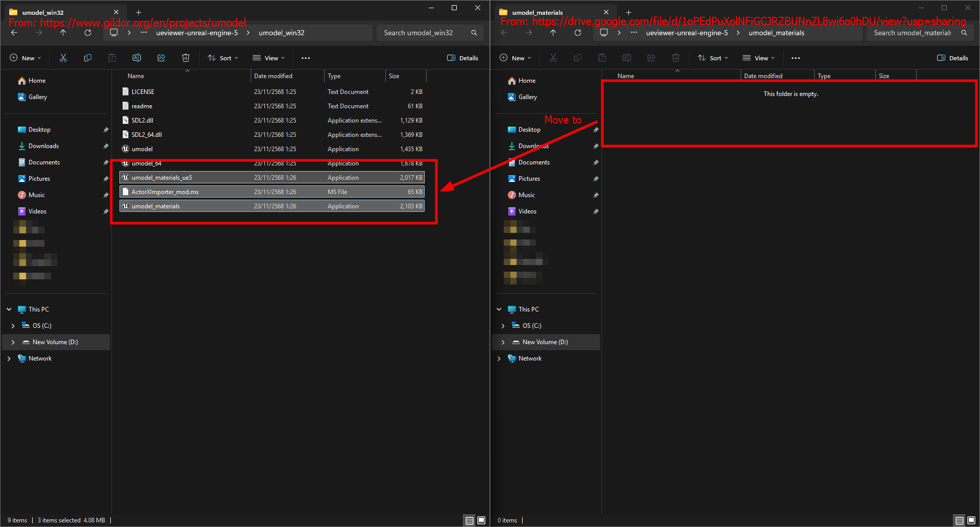Go up one folder with the up arrow
The image size is (980, 527).
click(63, 32)
